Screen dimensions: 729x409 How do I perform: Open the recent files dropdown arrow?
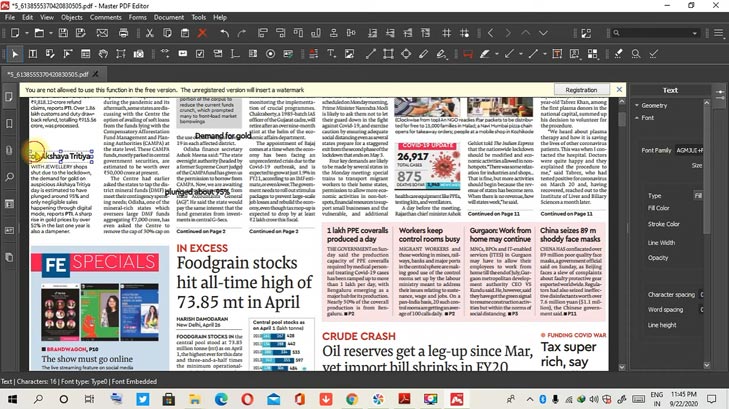point(51,33)
